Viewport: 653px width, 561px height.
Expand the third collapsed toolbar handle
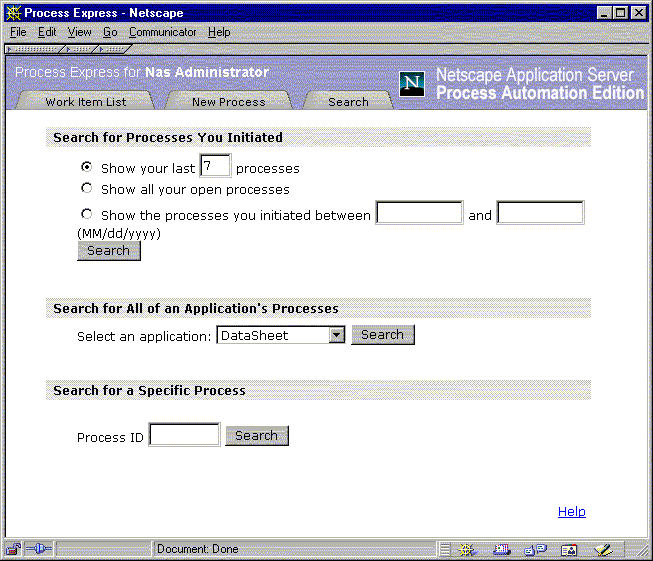click(113, 49)
